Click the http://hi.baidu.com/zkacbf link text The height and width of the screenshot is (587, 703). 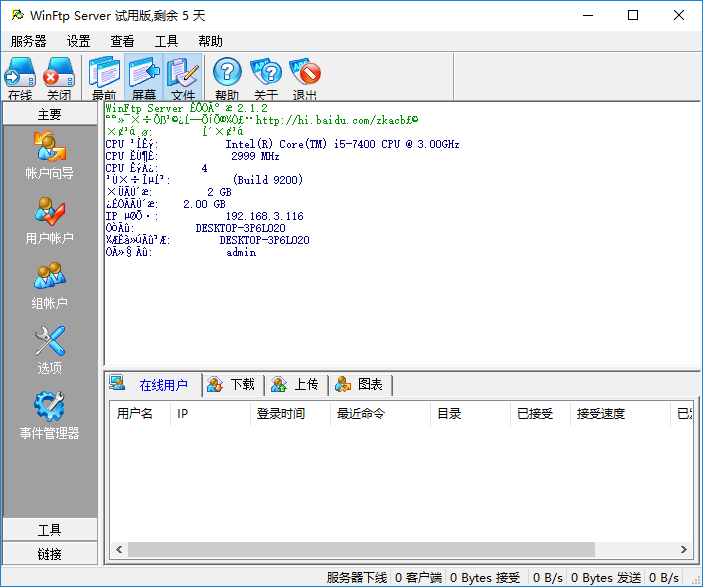point(337,120)
